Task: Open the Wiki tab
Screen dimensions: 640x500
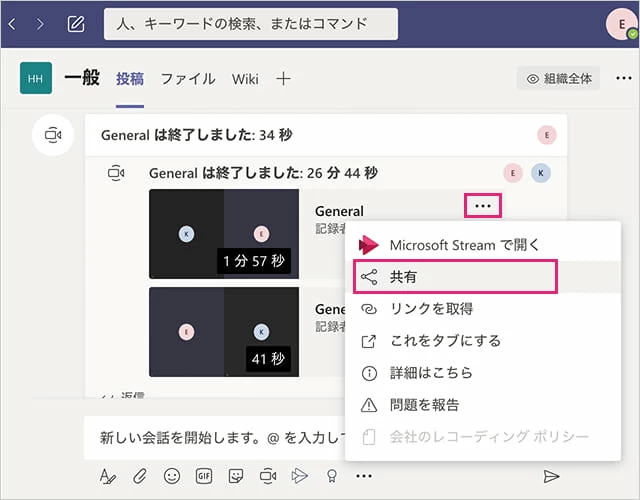Action: [245, 79]
